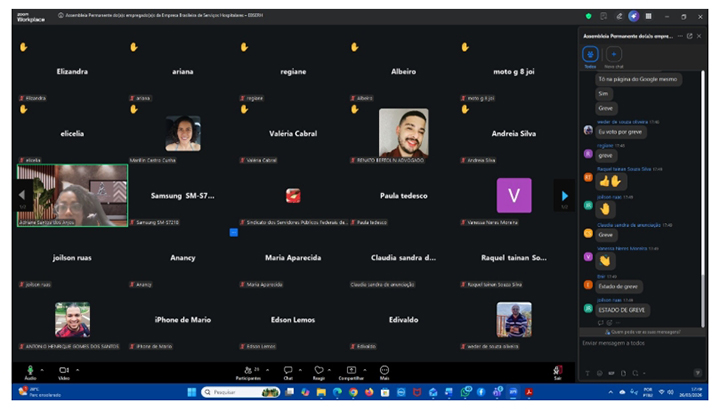Expand the video options arrow beside Vídeo

(x=77, y=369)
